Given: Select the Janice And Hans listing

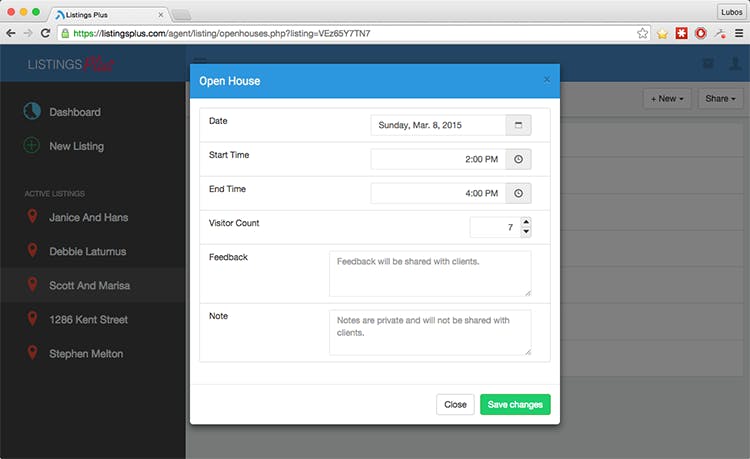Looking at the screenshot, I should pos(88,217).
